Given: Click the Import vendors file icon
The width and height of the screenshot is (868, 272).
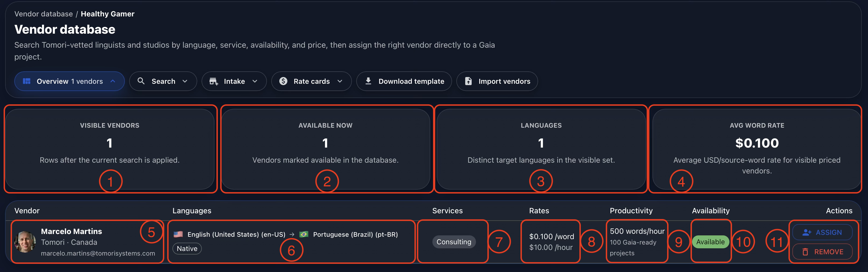Looking at the screenshot, I should (x=468, y=81).
